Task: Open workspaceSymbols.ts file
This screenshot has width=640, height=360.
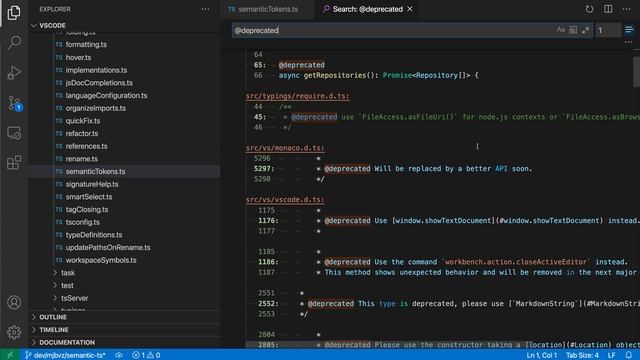Action: pos(101,260)
